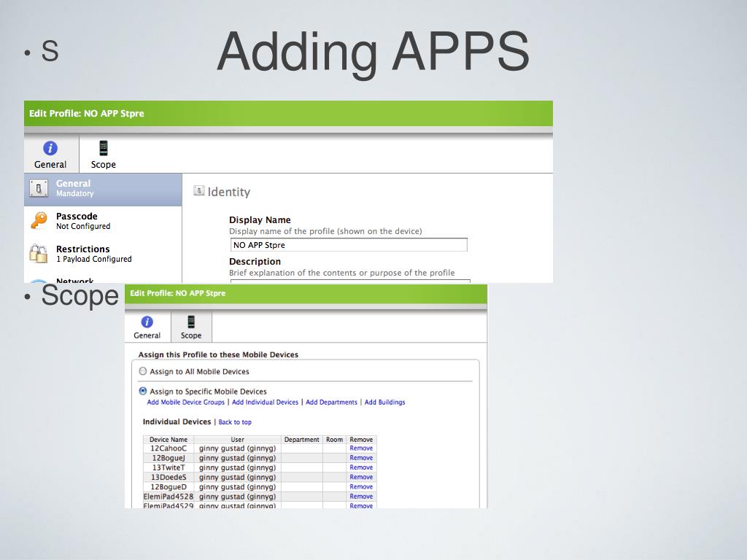The image size is (747, 560).
Task: Click Add Mobile Device Groups link
Action: click(186, 402)
